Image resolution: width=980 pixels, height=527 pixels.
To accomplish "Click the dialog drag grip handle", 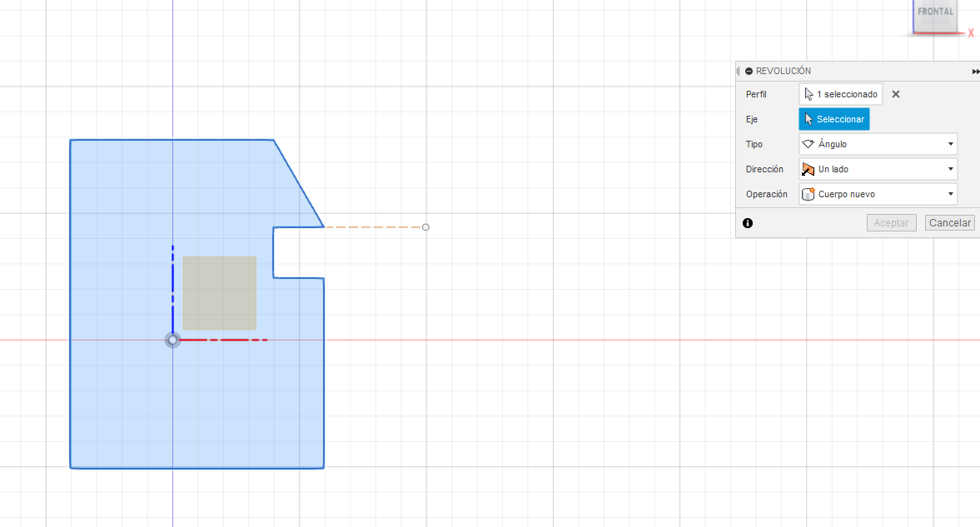I will [739, 72].
